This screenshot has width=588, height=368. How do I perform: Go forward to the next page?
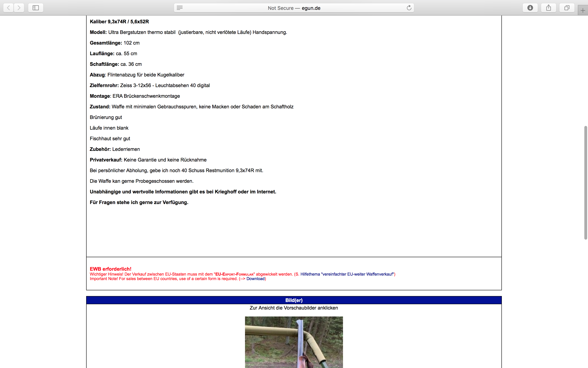click(x=19, y=8)
